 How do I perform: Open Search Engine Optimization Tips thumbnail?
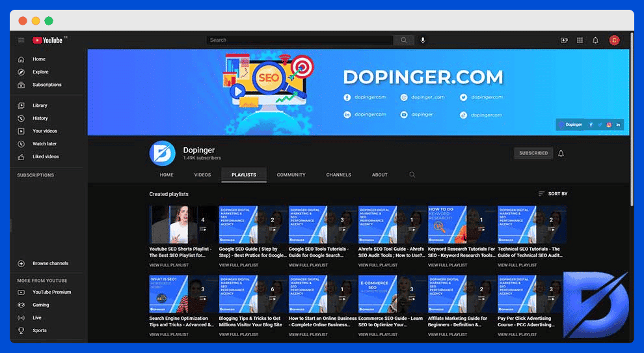pyautogui.click(x=183, y=294)
